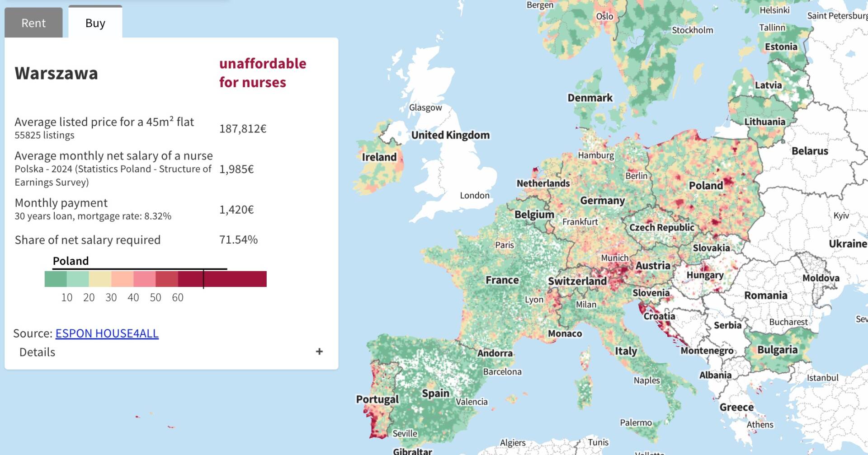Expand the Details section plus icon
Viewport: 868px width, 455px height.
[319, 352]
